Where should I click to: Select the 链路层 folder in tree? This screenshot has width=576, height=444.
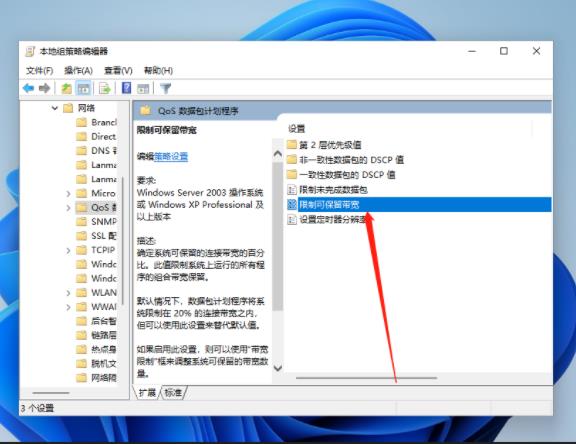pyautogui.click(x=97, y=335)
